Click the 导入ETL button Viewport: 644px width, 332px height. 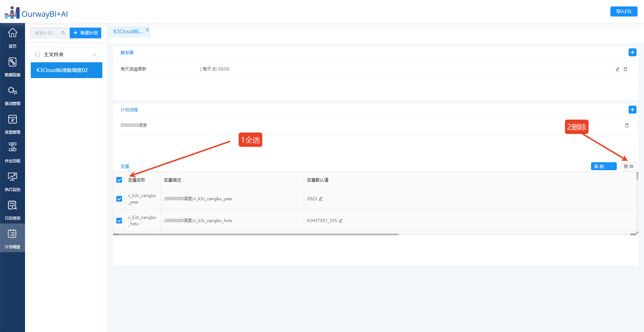(624, 11)
